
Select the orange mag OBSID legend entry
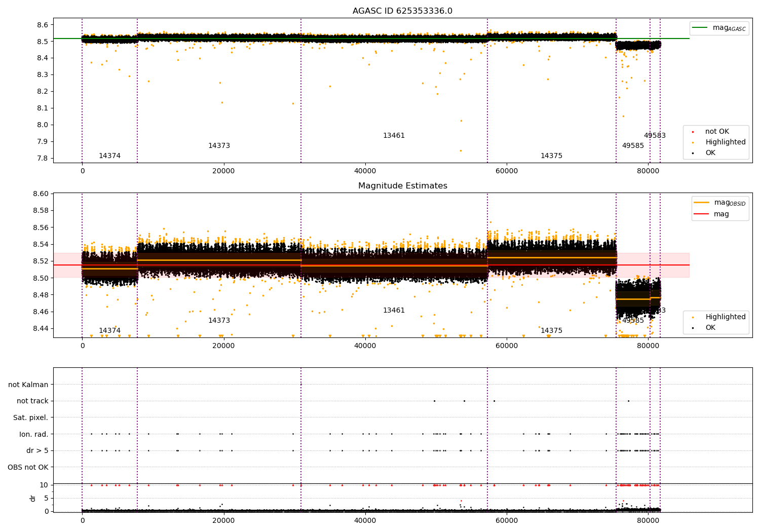point(720,203)
